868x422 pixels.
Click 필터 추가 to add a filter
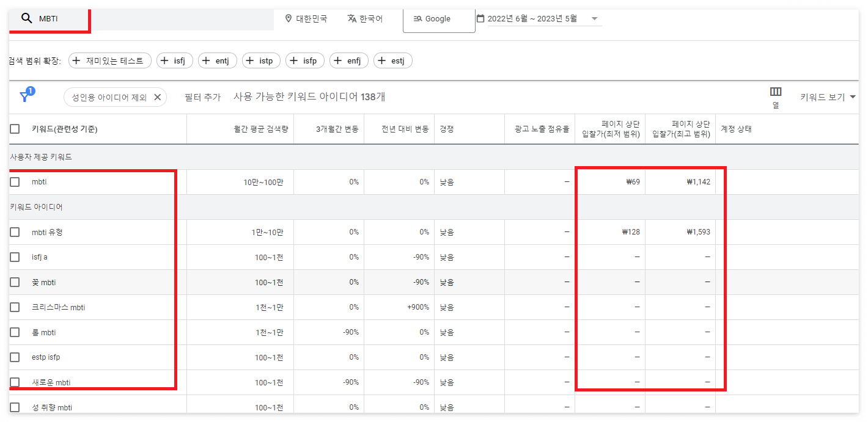coord(202,96)
